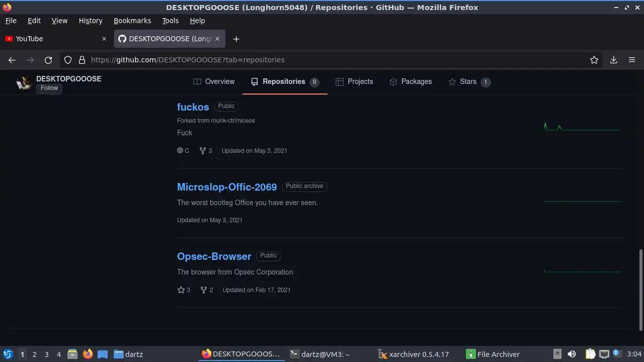Follow the DESKTOPGOOOSE user
Image resolution: width=644 pixels, height=362 pixels.
[x=49, y=88]
